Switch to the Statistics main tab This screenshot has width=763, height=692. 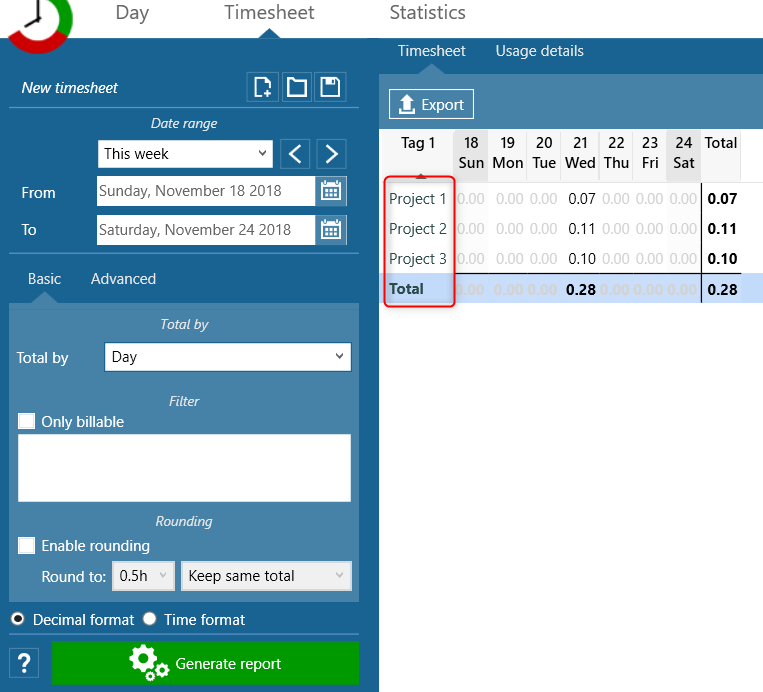coord(427,13)
